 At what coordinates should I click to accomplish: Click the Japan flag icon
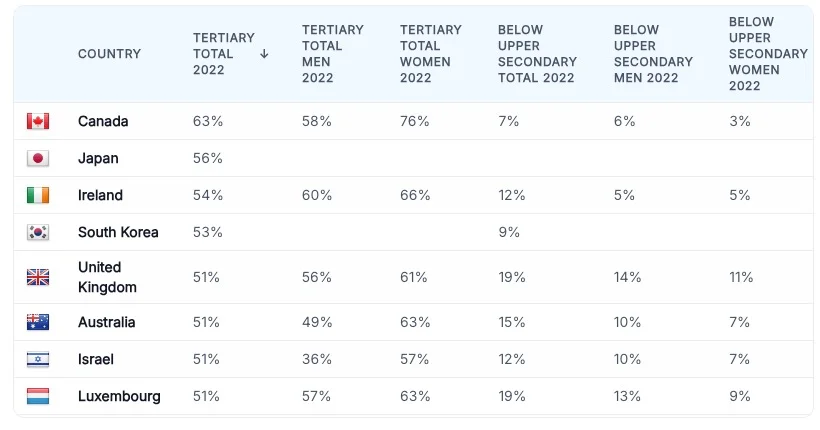point(38,158)
